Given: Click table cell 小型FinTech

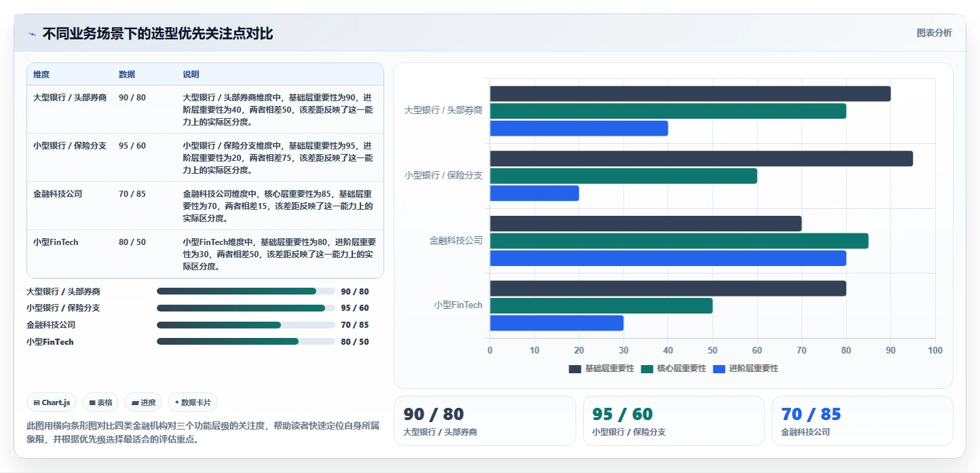Looking at the screenshot, I should [56, 242].
